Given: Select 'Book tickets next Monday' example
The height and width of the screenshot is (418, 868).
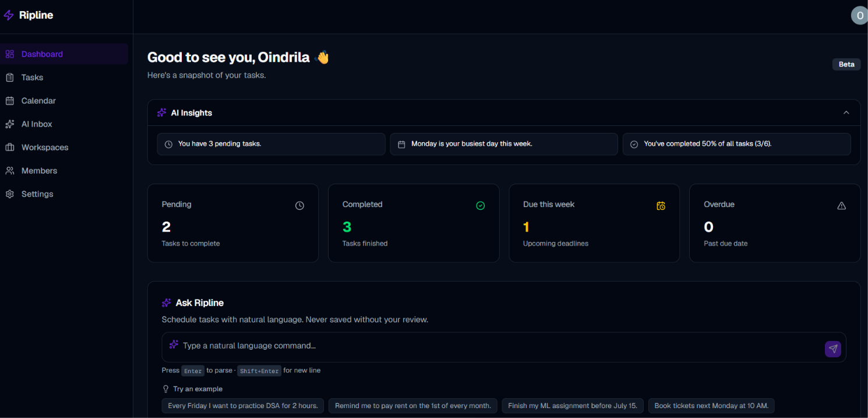Looking at the screenshot, I should [711, 406].
